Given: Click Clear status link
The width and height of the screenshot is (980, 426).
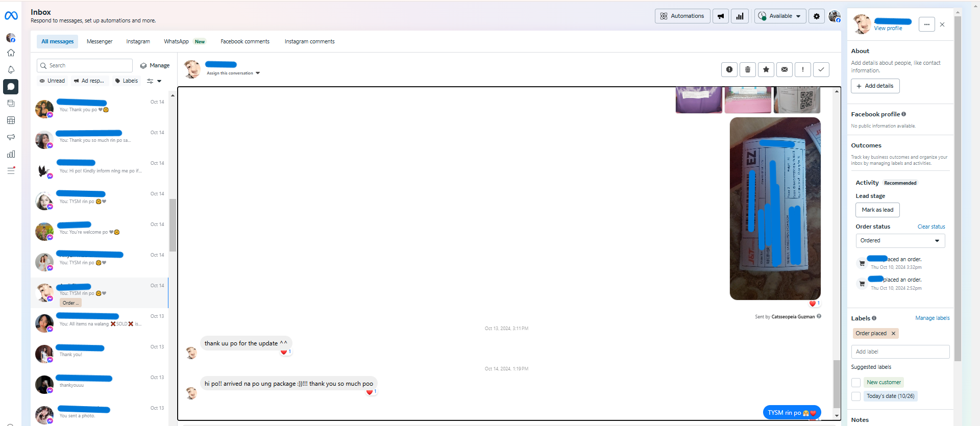Looking at the screenshot, I should 931,227.
